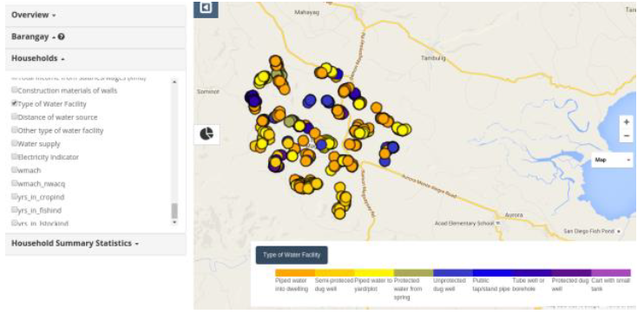This screenshot has height=314, width=644.
Task: Enable yrs_in_fishind checkbox
Action: pos(15,210)
